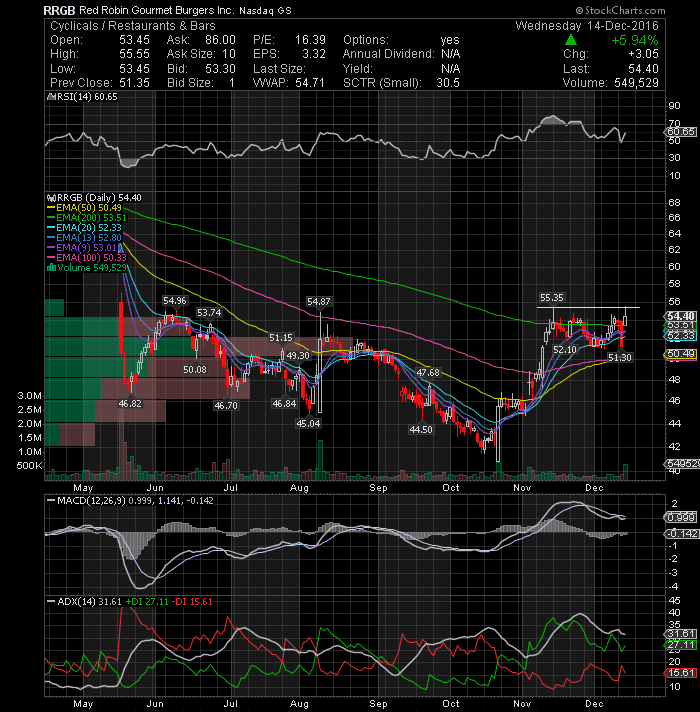Click the Nasdaq GS exchange label

[265, 10]
